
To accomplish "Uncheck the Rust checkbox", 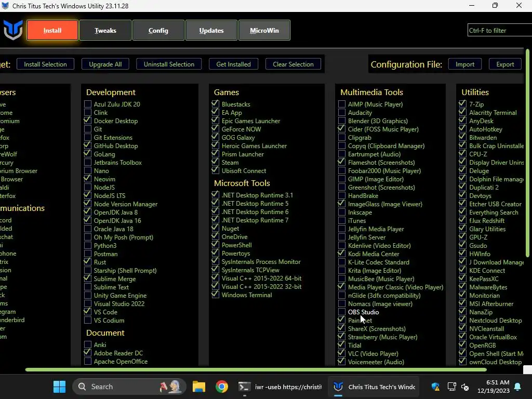I will [x=87, y=262].
